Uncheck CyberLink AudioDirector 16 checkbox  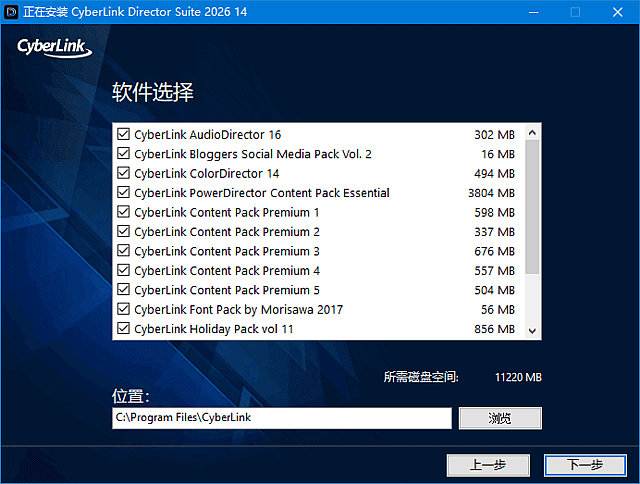coord(124,135)
